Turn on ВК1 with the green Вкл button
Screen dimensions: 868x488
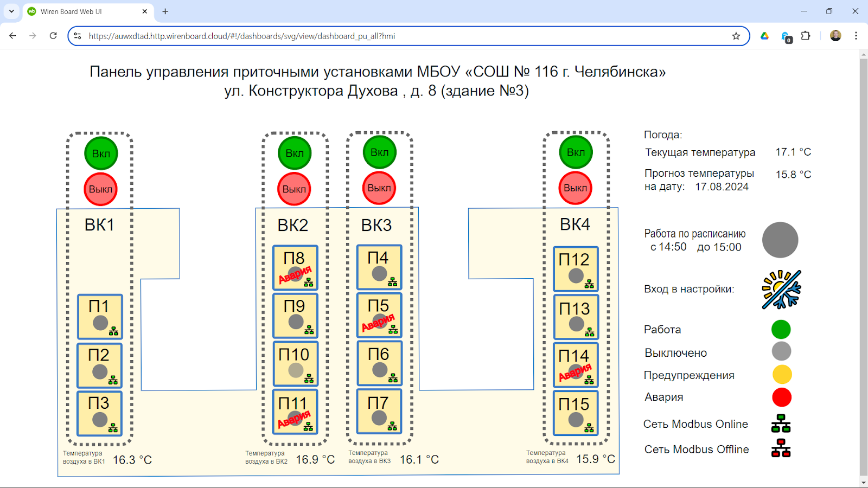tap(101, 153)
